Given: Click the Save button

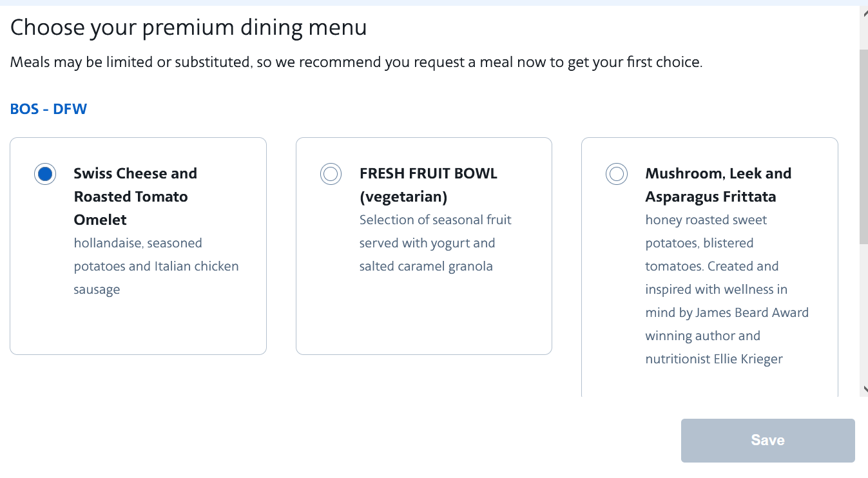Looking at the screenshot, I should tap(767, 440).
